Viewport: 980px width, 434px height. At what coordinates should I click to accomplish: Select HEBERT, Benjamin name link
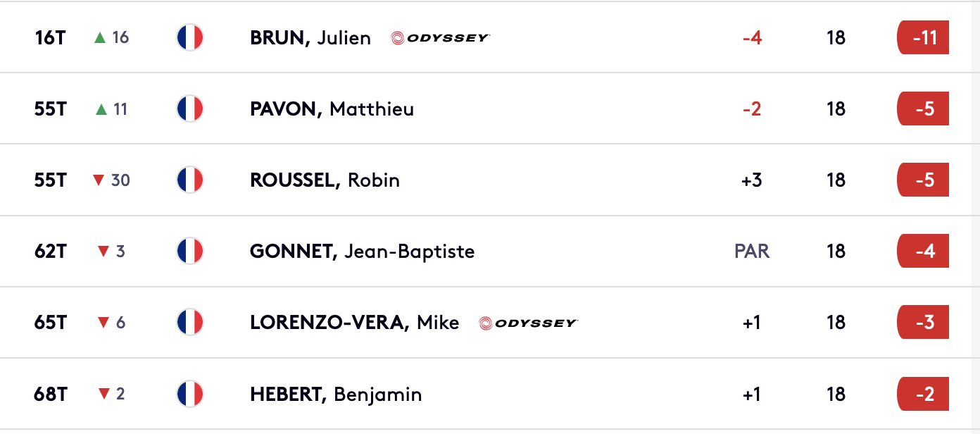tap(336, 394)
